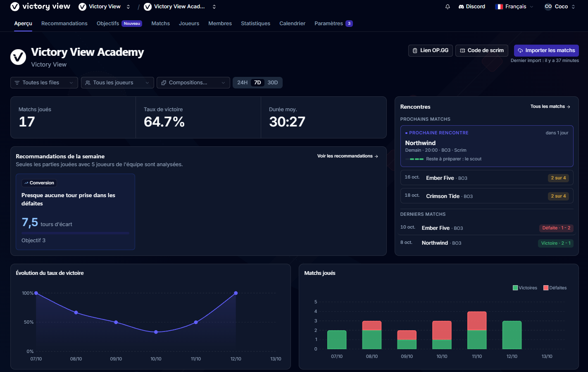Switch to the Aperçu tab

[23, 24]
